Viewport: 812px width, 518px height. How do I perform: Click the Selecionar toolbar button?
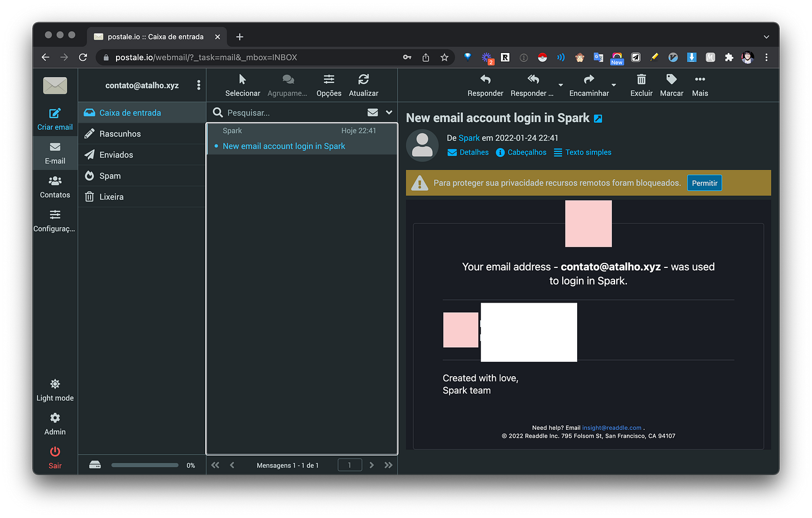(243, 85)
